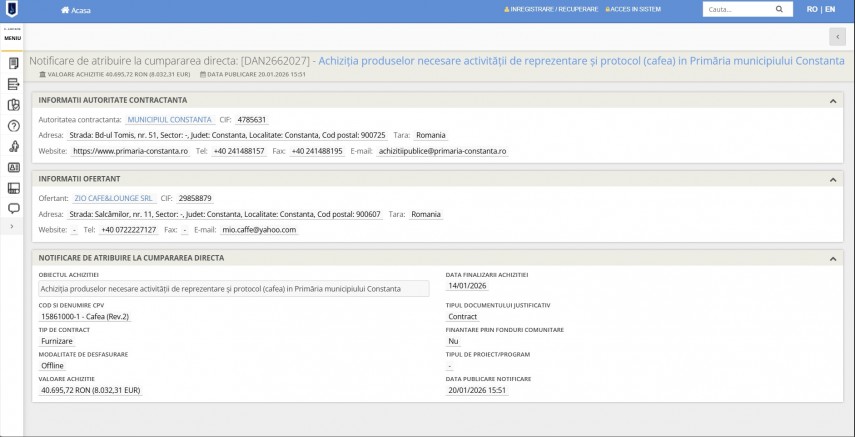Viewport: 855px width, 437px height.
Task: Click the documents pie-chart sidebar icon
Action: pyautogui.click(x=14, y=105)
